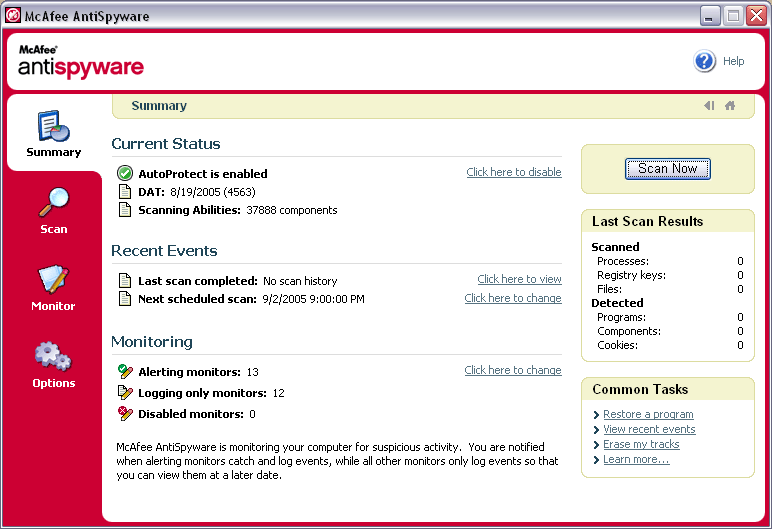Select the Cookies detected row
The image size is (772, 529).
pos(668,345)
